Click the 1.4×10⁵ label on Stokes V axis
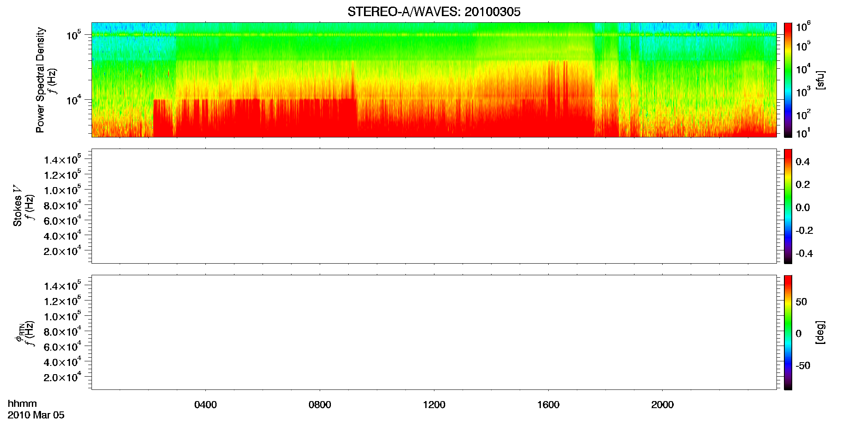The height and width of the screenshot is (447, 868). click(x=62, y=160)
